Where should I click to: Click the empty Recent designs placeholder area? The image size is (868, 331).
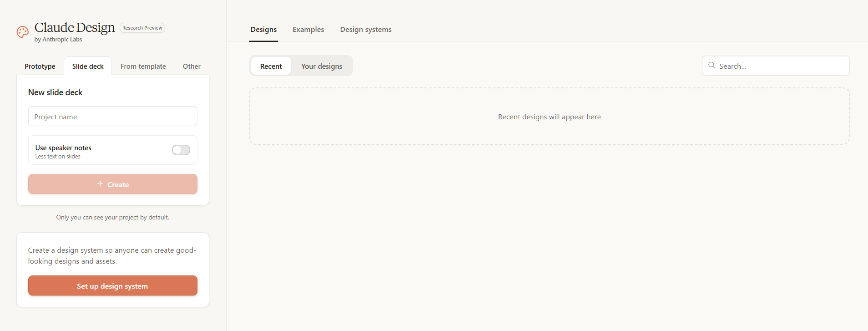549,117
